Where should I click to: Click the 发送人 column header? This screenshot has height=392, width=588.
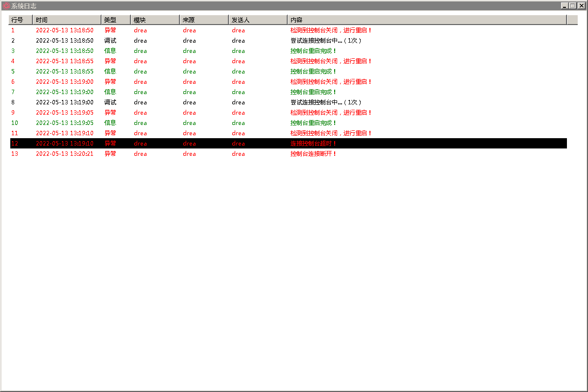tap(258, 20)
